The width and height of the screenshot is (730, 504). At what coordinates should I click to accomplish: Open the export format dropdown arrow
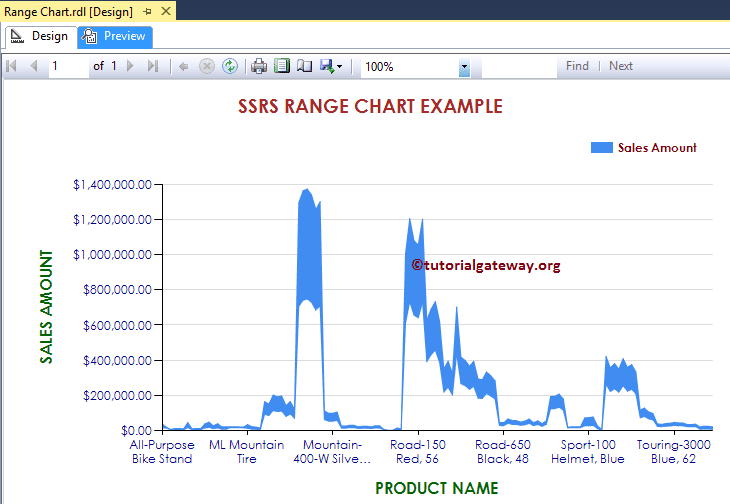point(339,67)
